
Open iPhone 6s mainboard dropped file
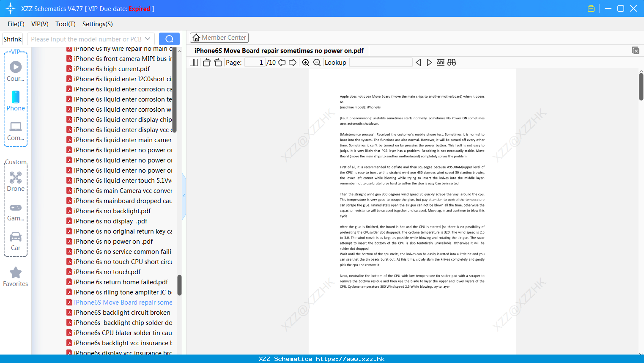coord(123,201)
